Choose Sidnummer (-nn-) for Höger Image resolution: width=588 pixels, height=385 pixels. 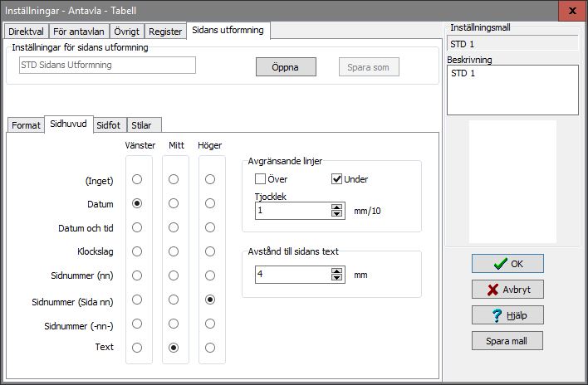point(210,324)
